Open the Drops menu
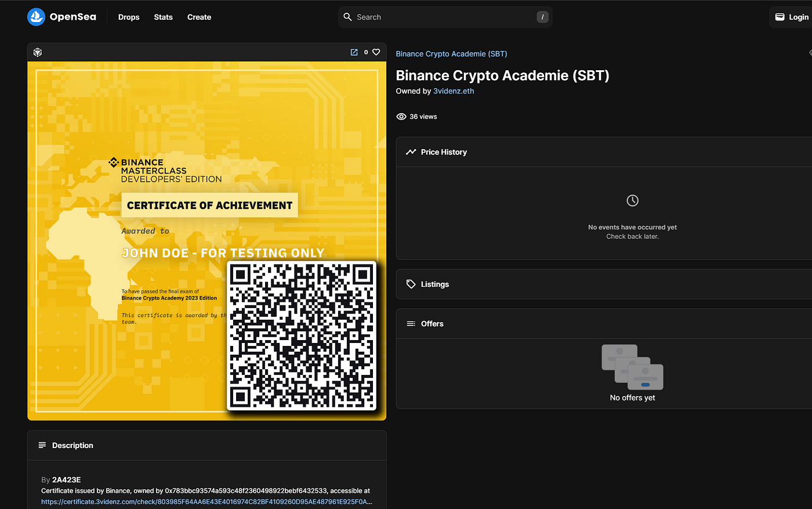 [x=129, y=17]
